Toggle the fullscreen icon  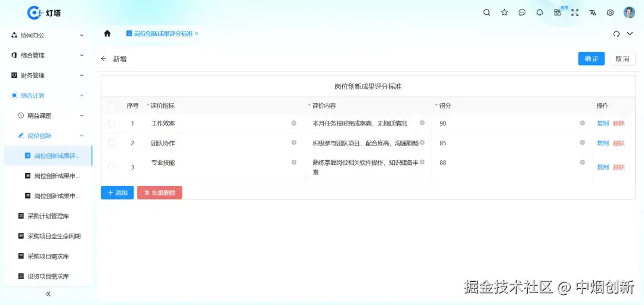[x=575, y=13]
